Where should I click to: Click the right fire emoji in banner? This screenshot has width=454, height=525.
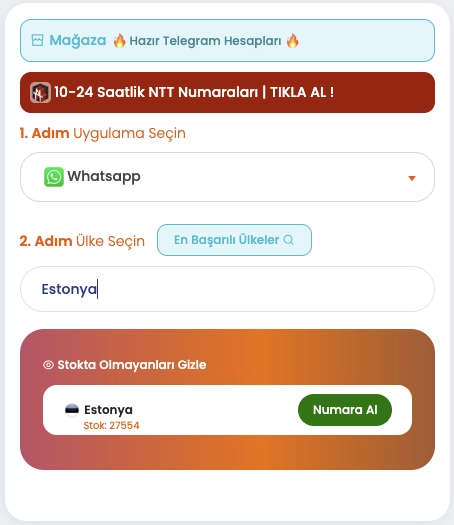292,41
